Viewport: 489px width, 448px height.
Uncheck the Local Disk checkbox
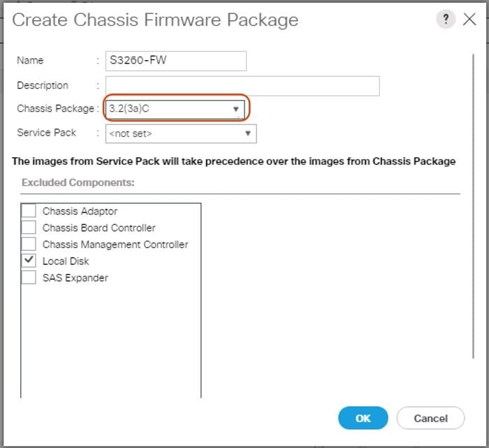pyautogui.click(x=29, y=261)
